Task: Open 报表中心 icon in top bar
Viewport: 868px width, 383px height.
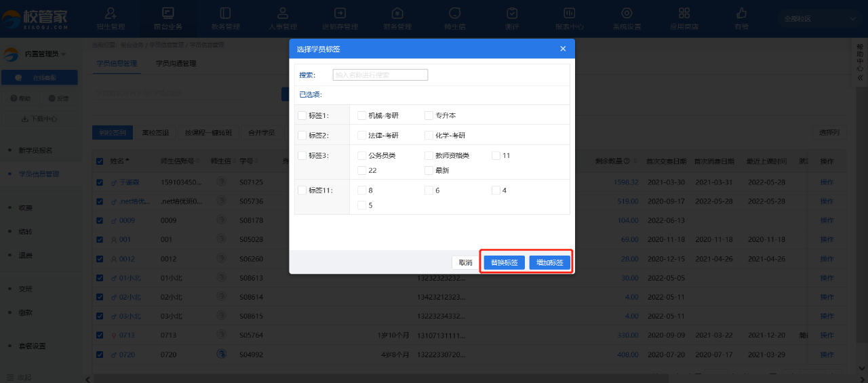Action: [569, 14]
